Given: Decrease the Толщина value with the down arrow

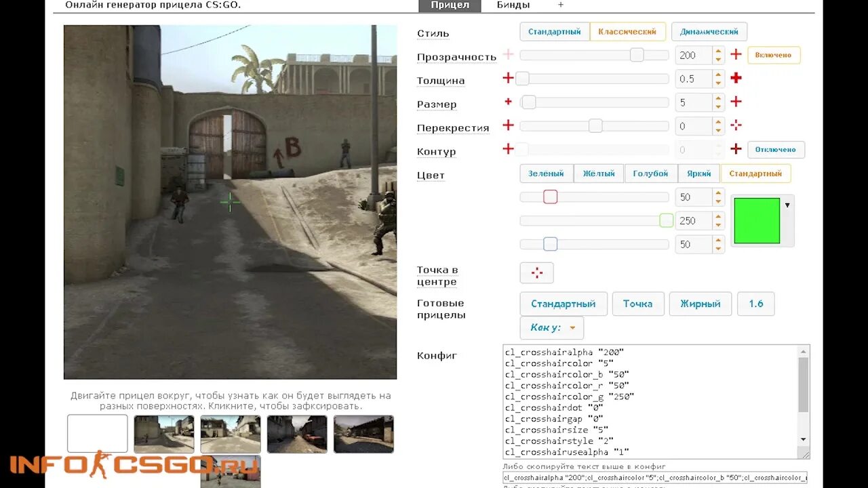Looking at the screenshot, I should 718,83.
